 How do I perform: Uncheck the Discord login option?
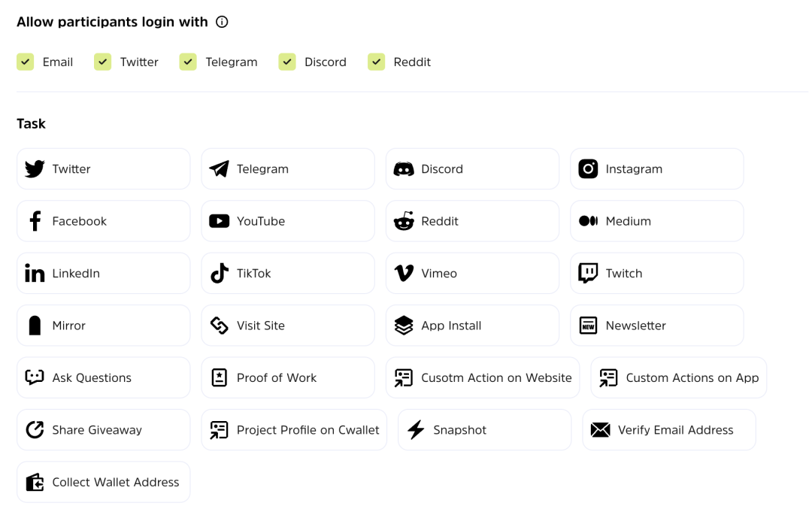(287, 62)
